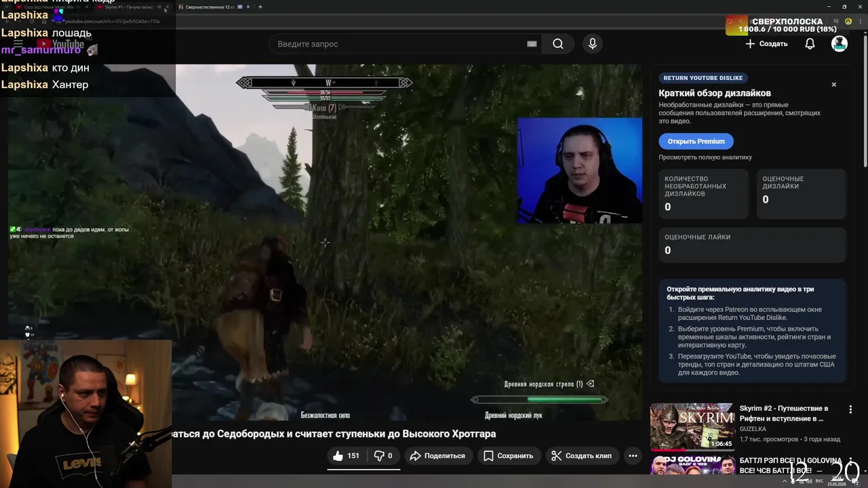This screenshot has height=488, width=868.
Task: Click the video title about Седобородых
Action: (334, 434)
